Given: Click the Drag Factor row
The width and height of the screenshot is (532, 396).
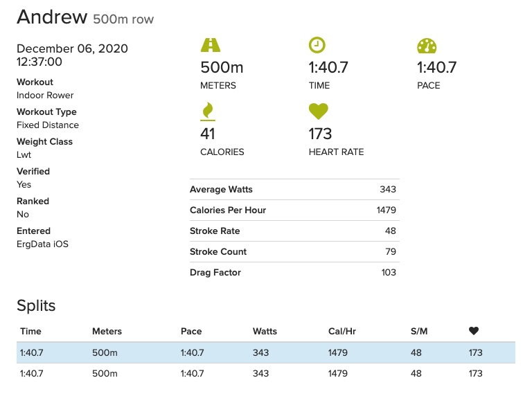Looking at the screenshot, I should 293,273.
